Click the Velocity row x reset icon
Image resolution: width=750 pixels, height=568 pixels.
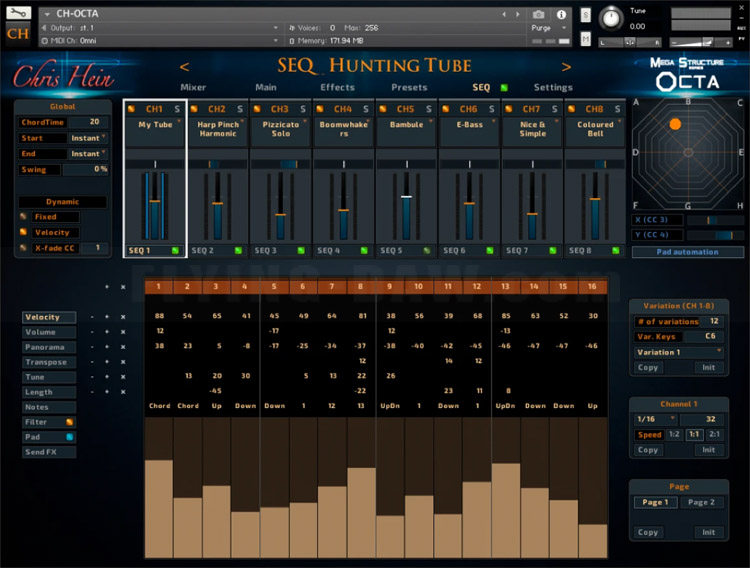123,317
